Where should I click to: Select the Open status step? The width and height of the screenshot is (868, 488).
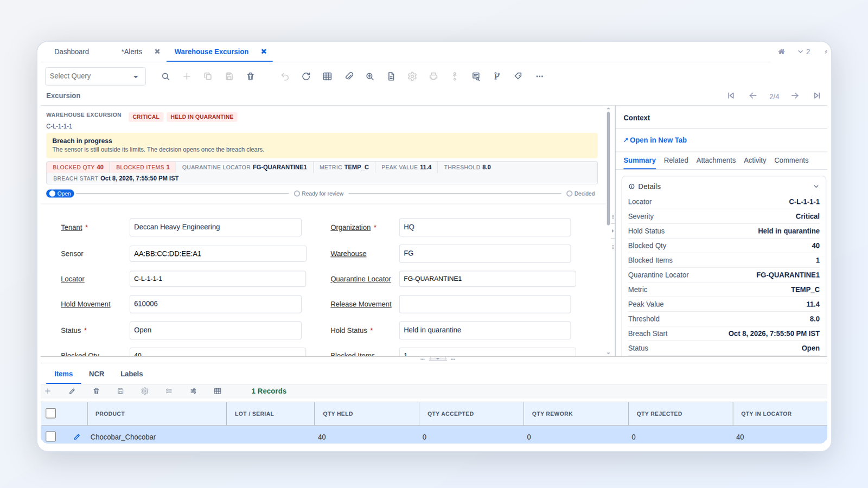[x=60, y=194]
